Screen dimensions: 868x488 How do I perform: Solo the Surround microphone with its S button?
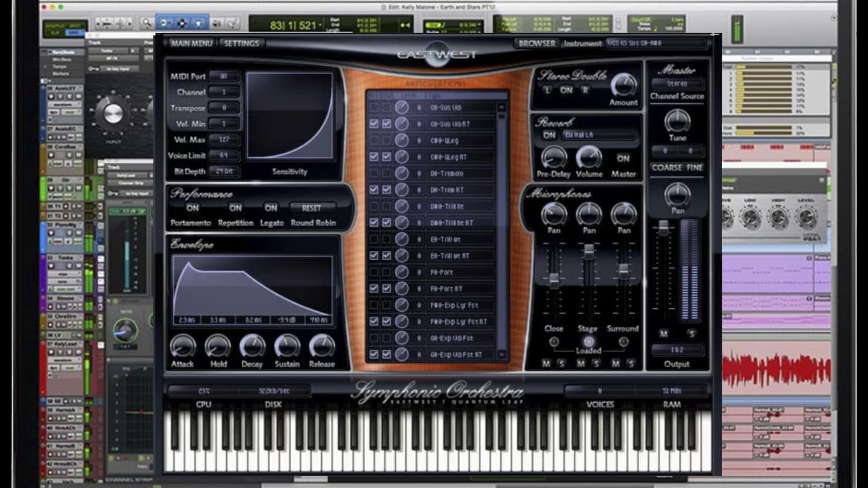click(631, 363)
